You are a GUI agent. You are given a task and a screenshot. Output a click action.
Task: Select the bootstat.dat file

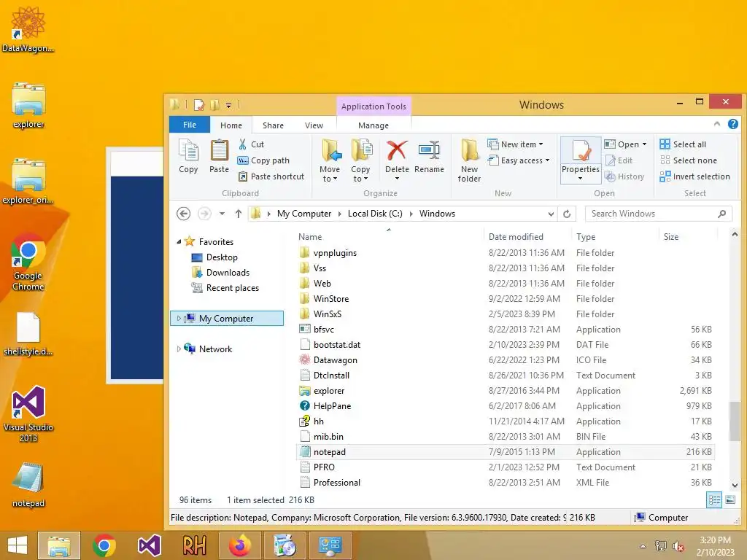coord(505,345)
